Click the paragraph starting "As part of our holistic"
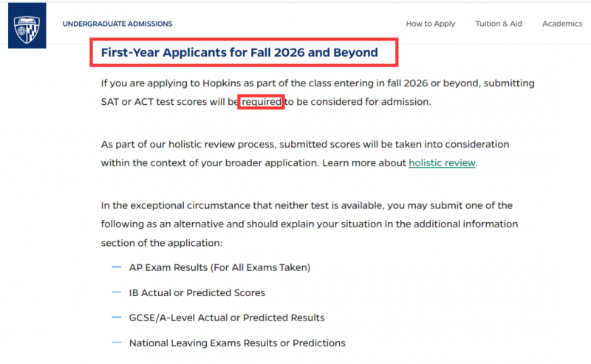 pyautogui.click(x=305, y=154)
